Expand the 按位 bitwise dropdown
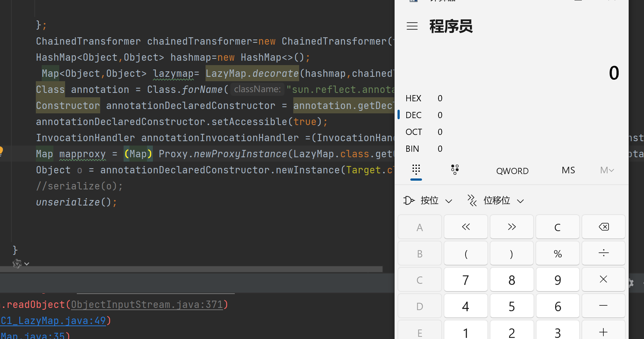The height and width of the screenshot is (339, 644). point(428,200)
